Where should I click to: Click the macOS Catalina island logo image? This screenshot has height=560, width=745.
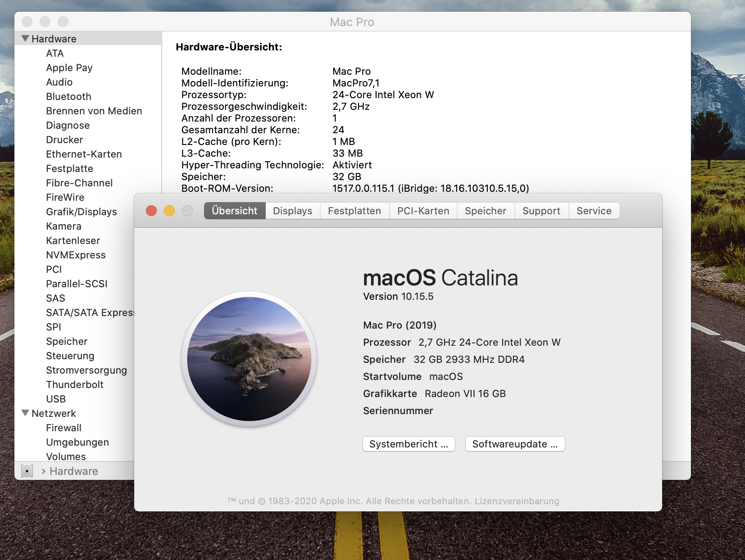pos(249,359)
